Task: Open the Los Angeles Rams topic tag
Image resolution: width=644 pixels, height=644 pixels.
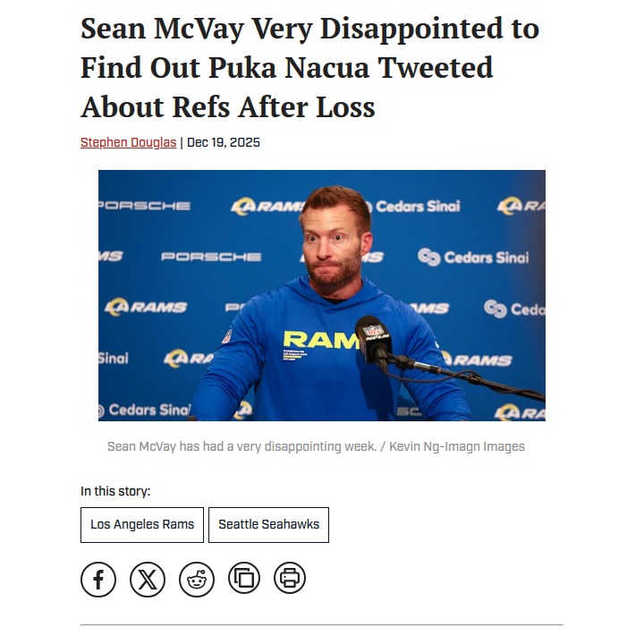Action: tap(142, 525)
